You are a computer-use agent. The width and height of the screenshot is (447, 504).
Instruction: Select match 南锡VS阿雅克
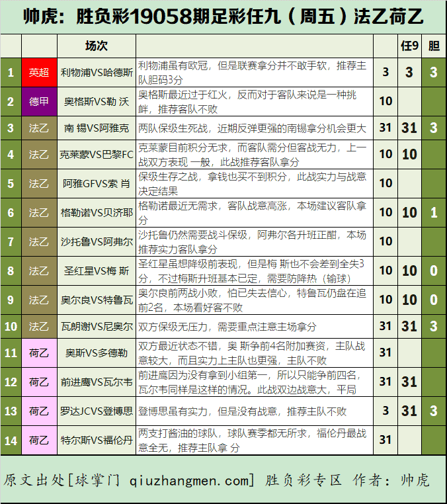coord(97,128)
